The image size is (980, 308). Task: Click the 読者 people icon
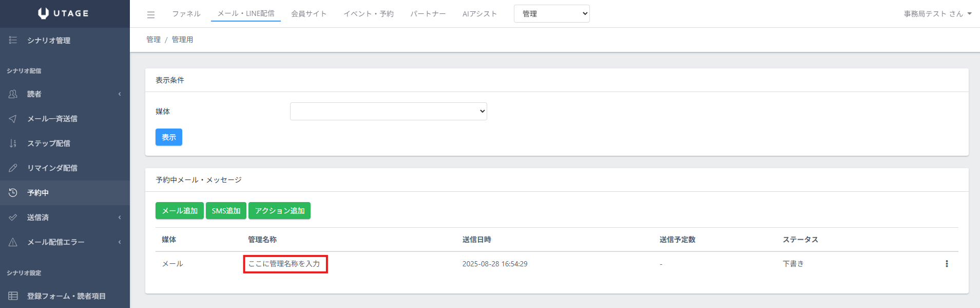13,94
